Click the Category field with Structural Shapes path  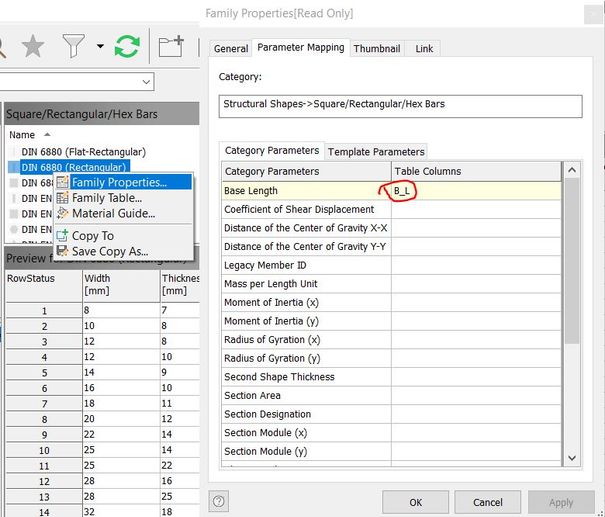401,106
